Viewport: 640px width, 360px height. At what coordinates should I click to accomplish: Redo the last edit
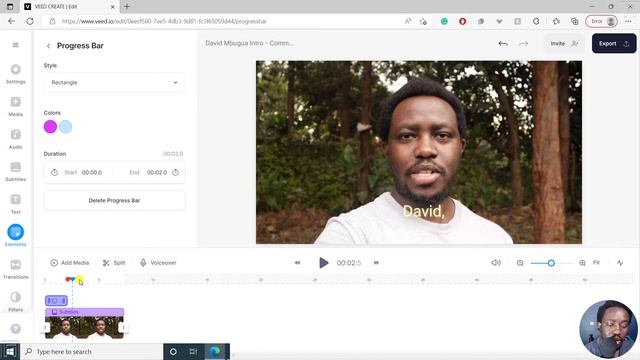[523, 44]
